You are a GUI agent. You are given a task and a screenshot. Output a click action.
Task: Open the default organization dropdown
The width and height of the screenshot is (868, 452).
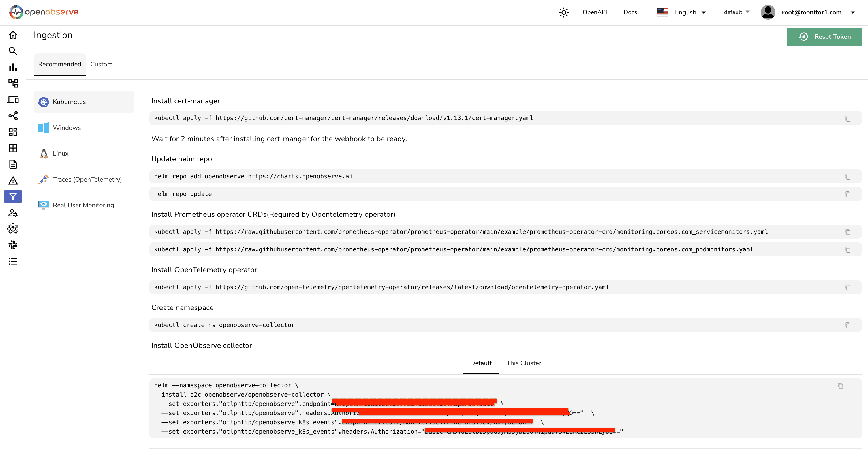click(x=737, y=12)
